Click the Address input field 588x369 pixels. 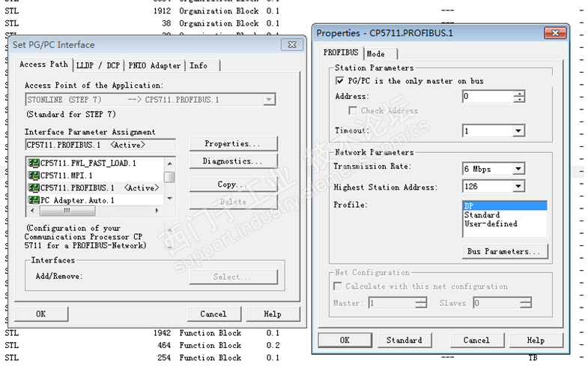[488, 97]
